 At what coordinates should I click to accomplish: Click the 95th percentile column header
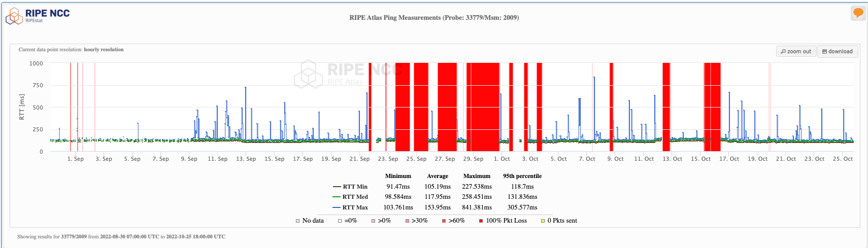[x=522, y=176]
